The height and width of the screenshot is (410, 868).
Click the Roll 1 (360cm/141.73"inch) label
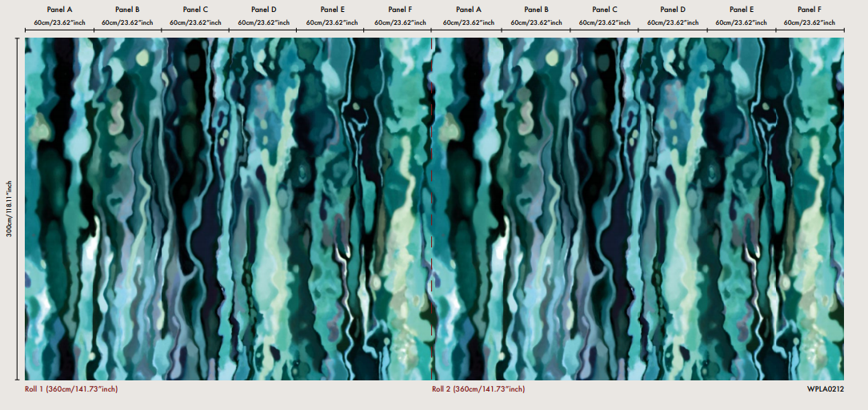click(71, 389)
